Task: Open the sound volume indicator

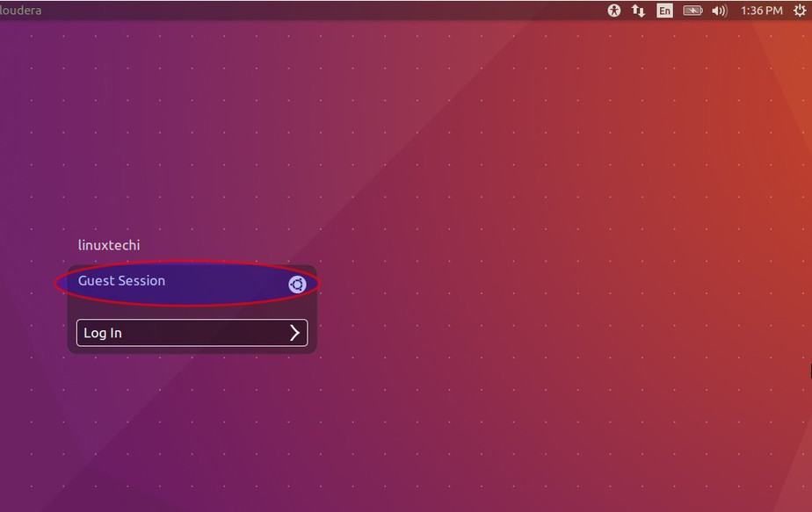Action: [x=720, y=11]
